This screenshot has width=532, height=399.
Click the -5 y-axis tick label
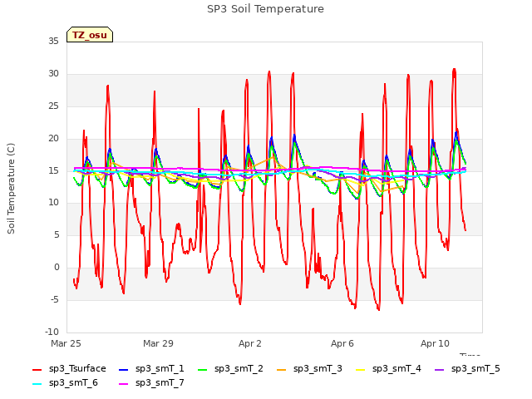55,299
